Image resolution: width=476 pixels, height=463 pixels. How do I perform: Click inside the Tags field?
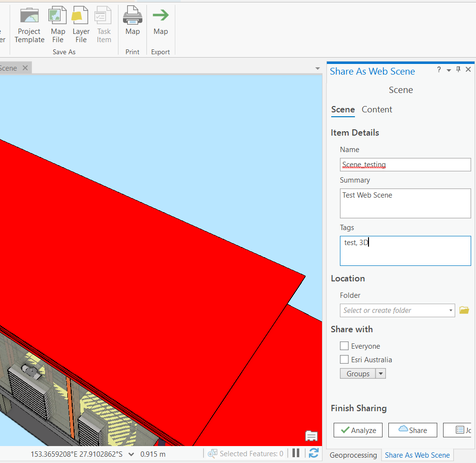(x=405, y=250)
